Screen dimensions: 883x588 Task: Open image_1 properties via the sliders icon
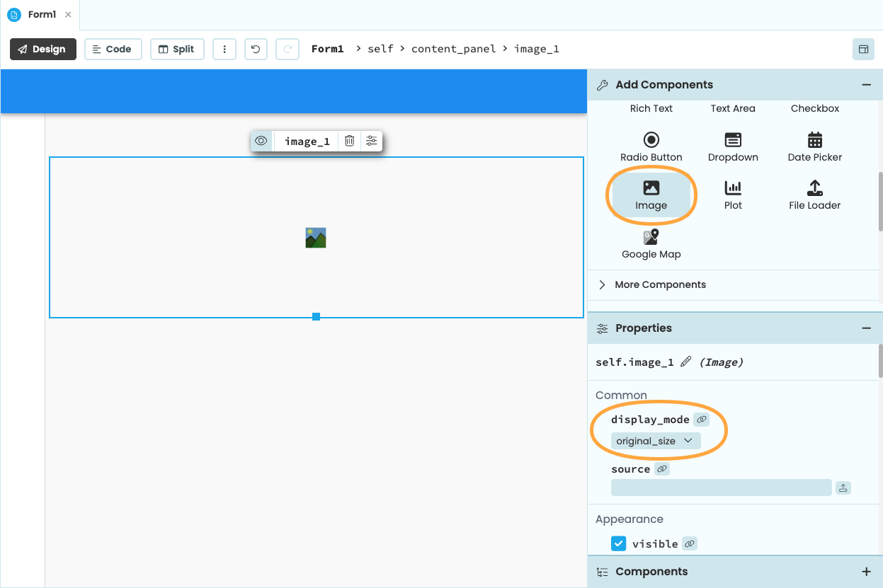pyautogui.click(x=371, y=141)
